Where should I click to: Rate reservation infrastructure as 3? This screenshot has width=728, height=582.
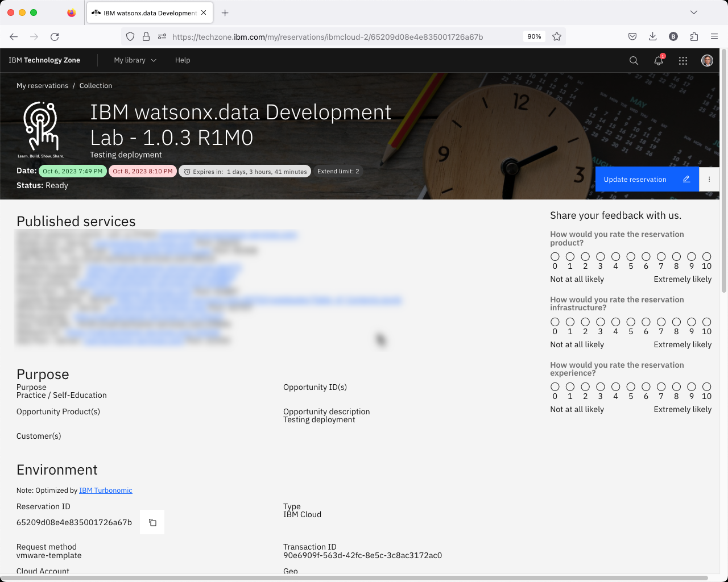(x=601, y=322)
